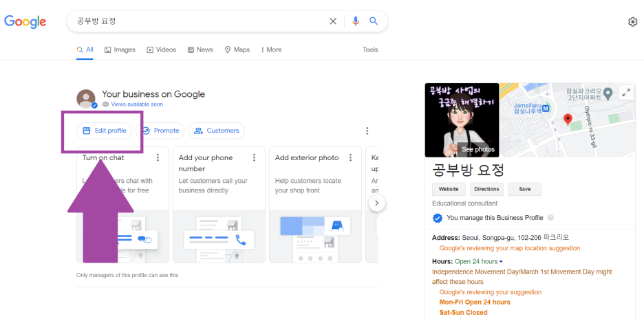Click the Your business on Google heading
The height and width of the screenshot is (321, 644).
pyautogui.click(x=153, y=94)
